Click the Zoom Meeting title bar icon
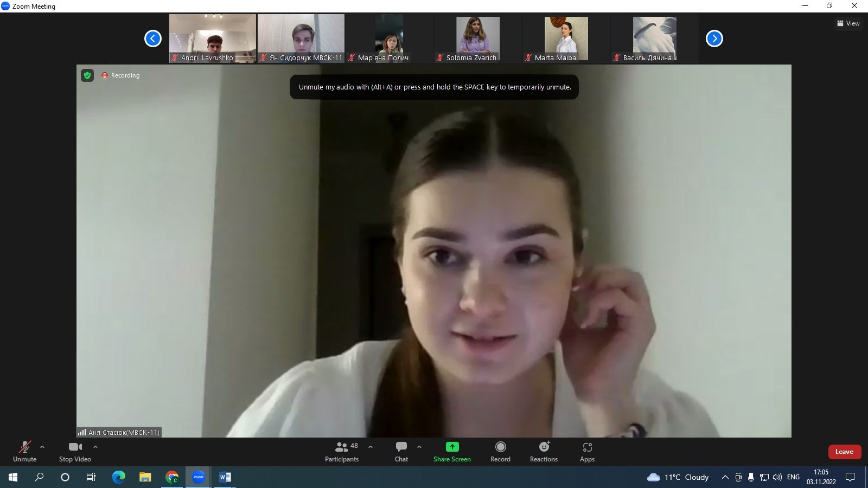Viewport: 868px width, 488px height. point(5,6)
